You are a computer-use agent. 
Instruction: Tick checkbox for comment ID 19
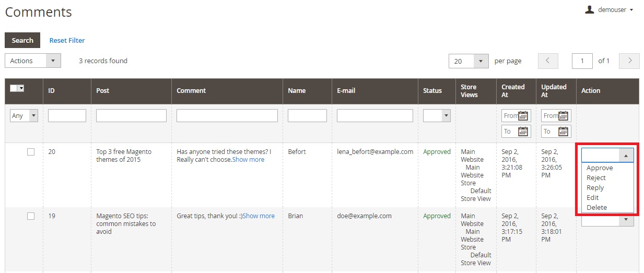(x=31, y=216)
